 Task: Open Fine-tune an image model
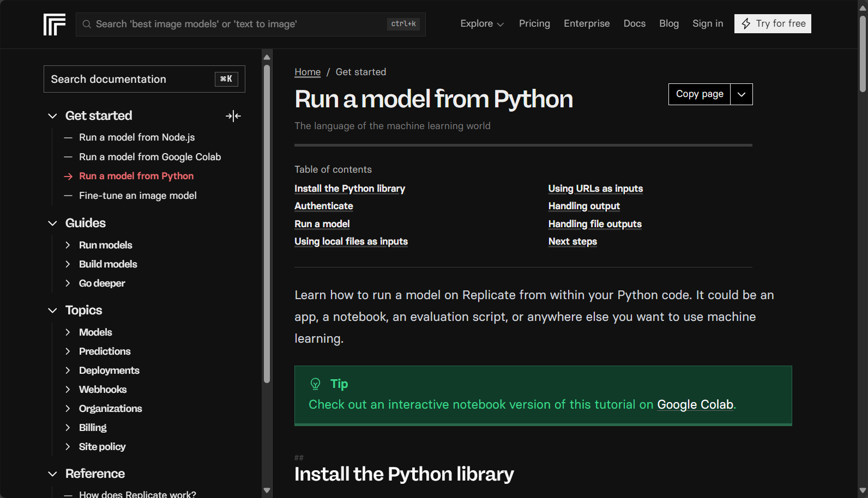[138, 196]
